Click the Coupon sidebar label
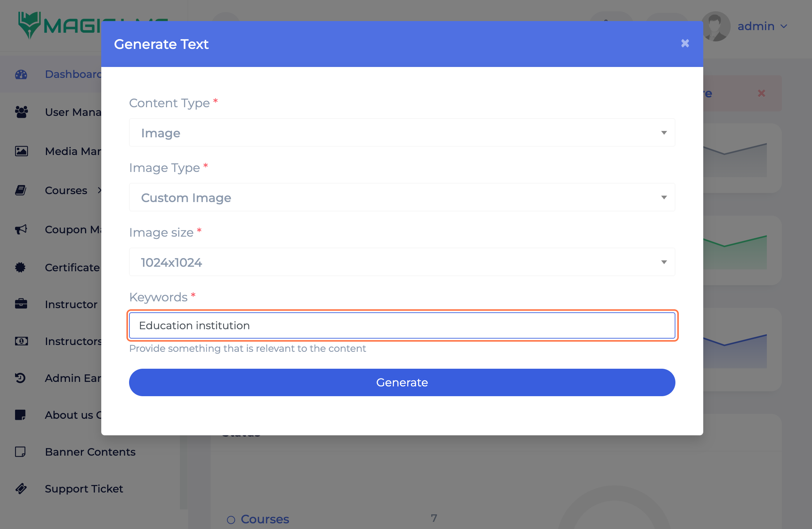Image resolution: width=812 pixels, height=529 pixels. 73,230
